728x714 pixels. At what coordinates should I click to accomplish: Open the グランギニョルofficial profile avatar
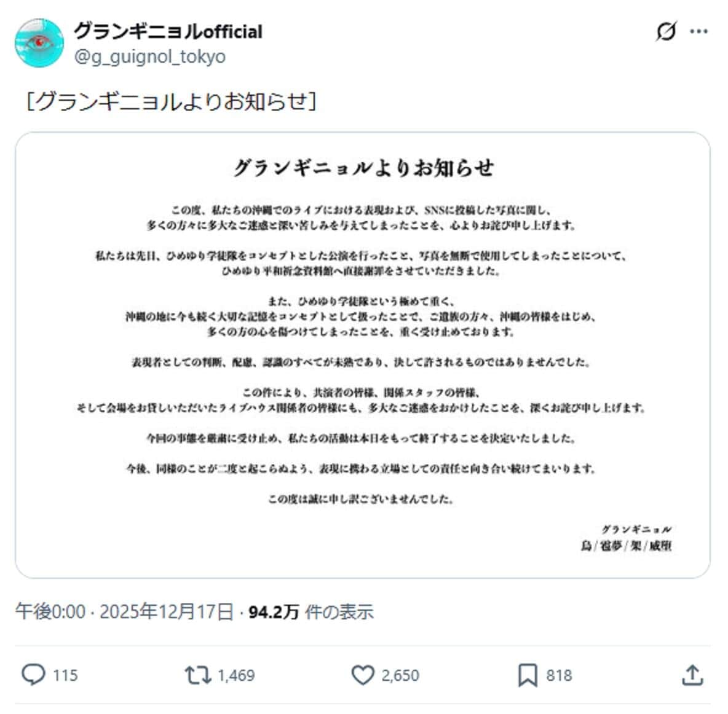pyautogui.click(x=40, y=43)
